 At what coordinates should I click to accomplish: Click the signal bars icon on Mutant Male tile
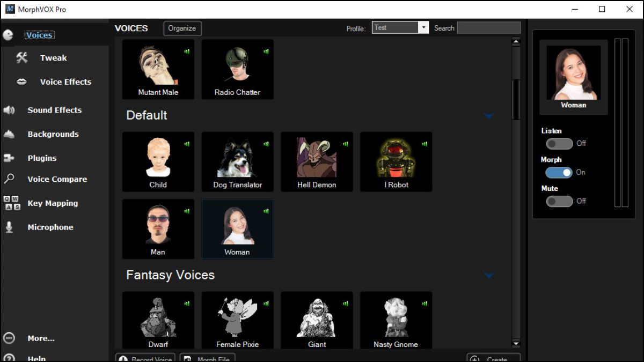click(187, 51)
